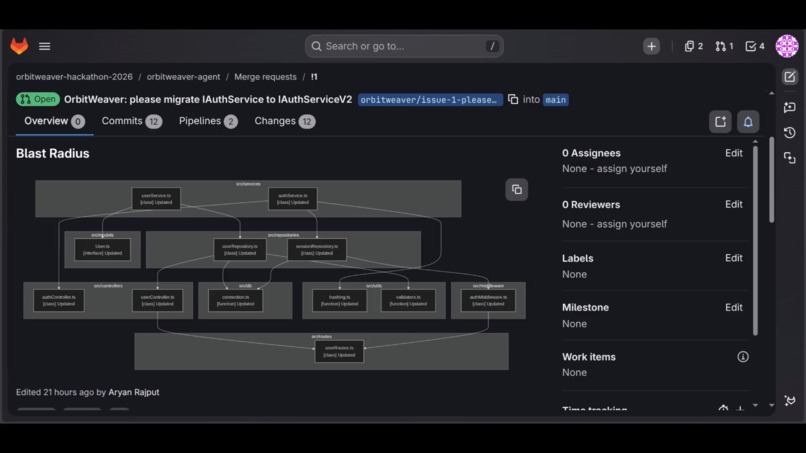Switch to the Pipelines tab
Viewport: 806px width, 453px height.
(x=208, y=121)
